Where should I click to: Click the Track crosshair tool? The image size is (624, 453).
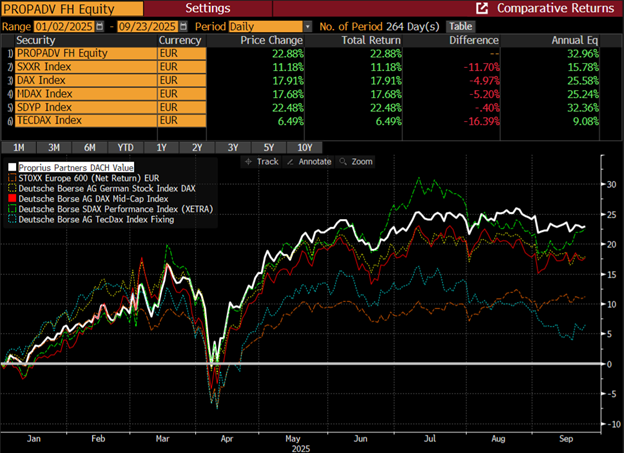[x=264, y=160]
